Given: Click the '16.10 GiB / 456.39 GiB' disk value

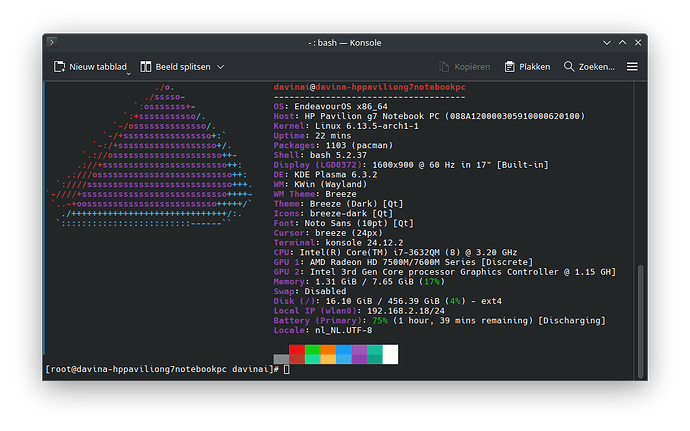Looking at the screenshot, I should tap(382, 301).
